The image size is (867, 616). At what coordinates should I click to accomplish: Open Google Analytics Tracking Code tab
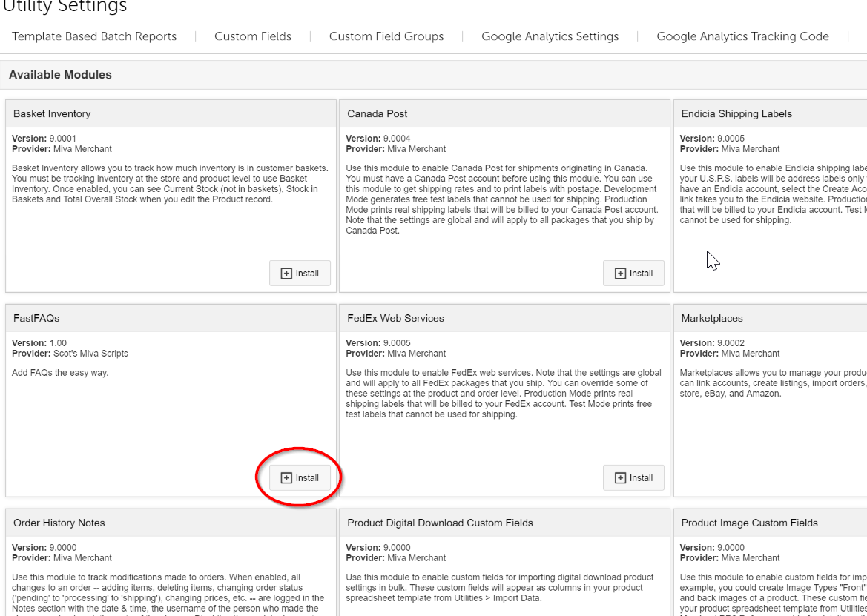pos(742,36)
